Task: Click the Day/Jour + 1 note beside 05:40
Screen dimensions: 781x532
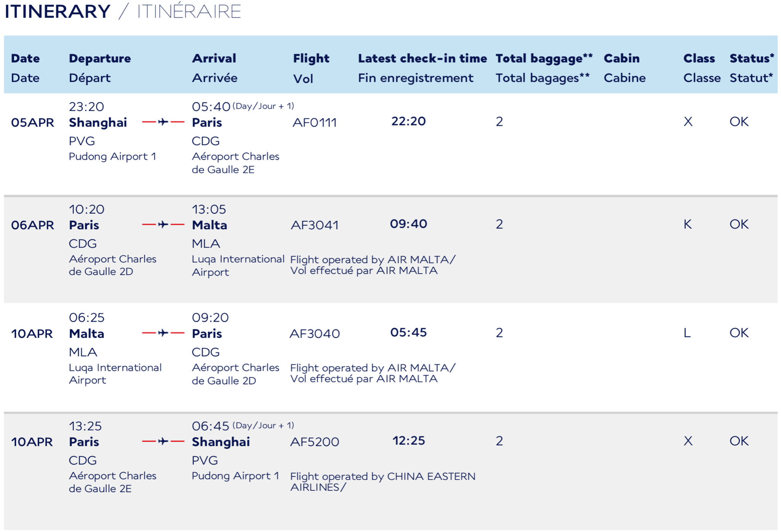Action: point(263,106)
